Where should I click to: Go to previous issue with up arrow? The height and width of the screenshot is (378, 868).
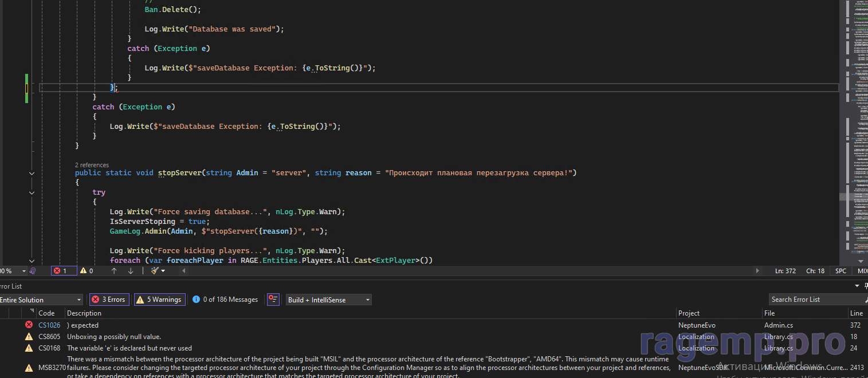click(114, 271)
